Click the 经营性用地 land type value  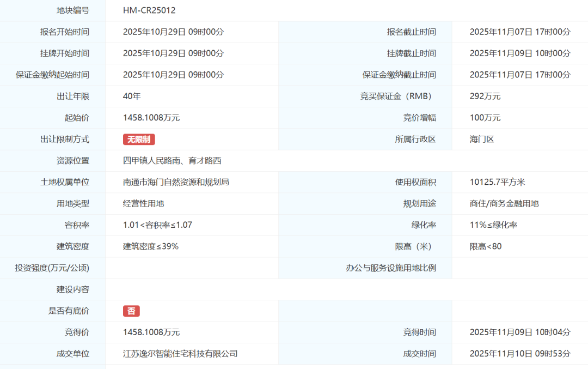click(144, 204)
